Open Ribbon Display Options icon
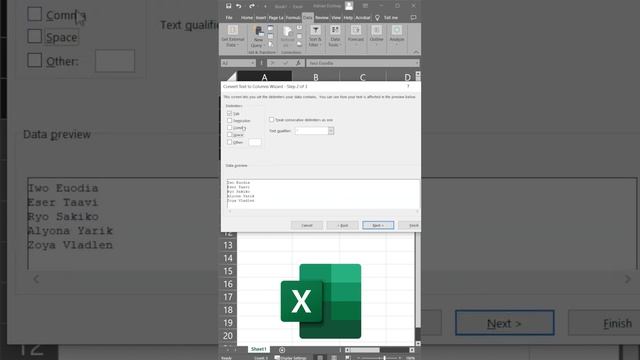 coord(365,6)
